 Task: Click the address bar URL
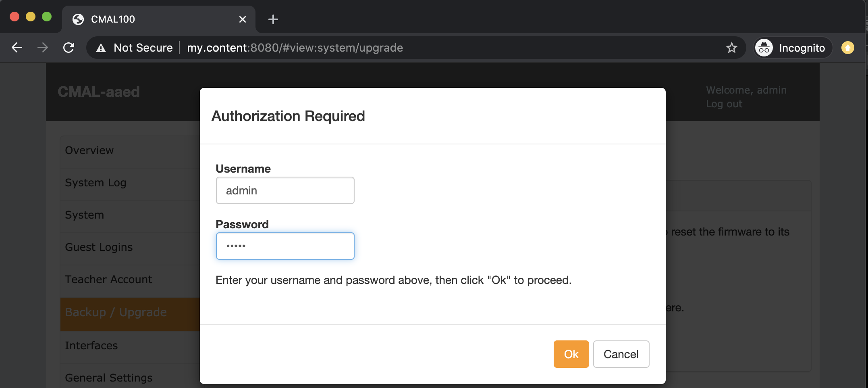295,48
